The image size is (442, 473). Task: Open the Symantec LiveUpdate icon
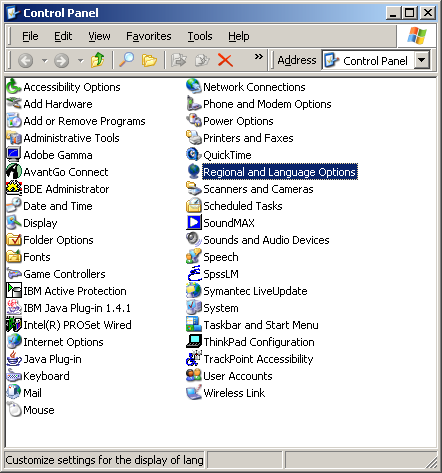point(194,291)
